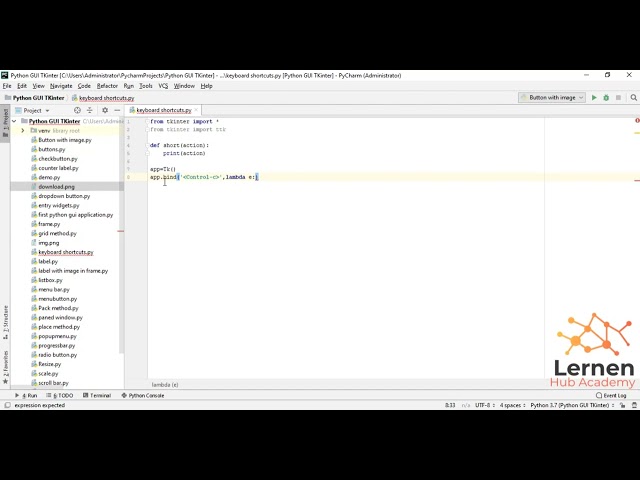This screenshot has height=480, width=640.
Task: Toggle tool window buttons in status bar corner
Action: tap(7, 405)
